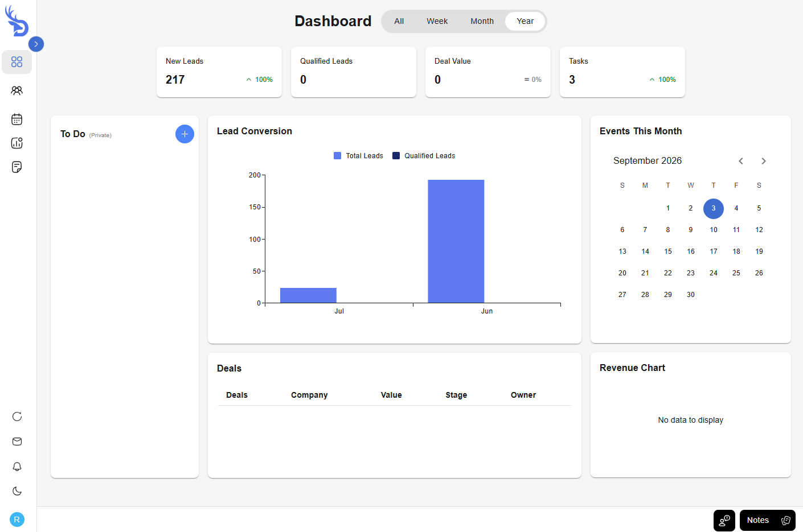Select September 27 in the calendar
Image resolution: width=803 pixels, height=532 pixels.
coord(622,295)
